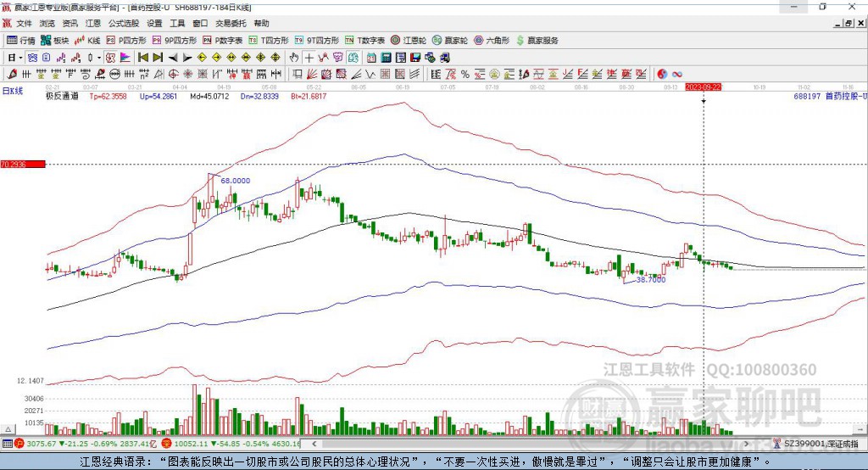The height and width of the screenshot is (470, 868).
Task: Click the highlighted date marker 2023-09-22
Action: click(x=703, y=87)
